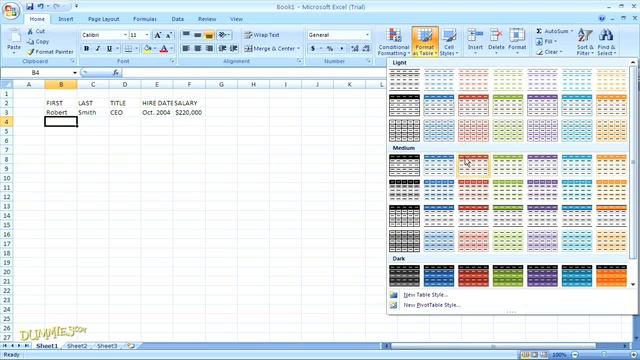Choose first orange Light table style
This screenshot has width=640, height=360.
pos(611,80)
